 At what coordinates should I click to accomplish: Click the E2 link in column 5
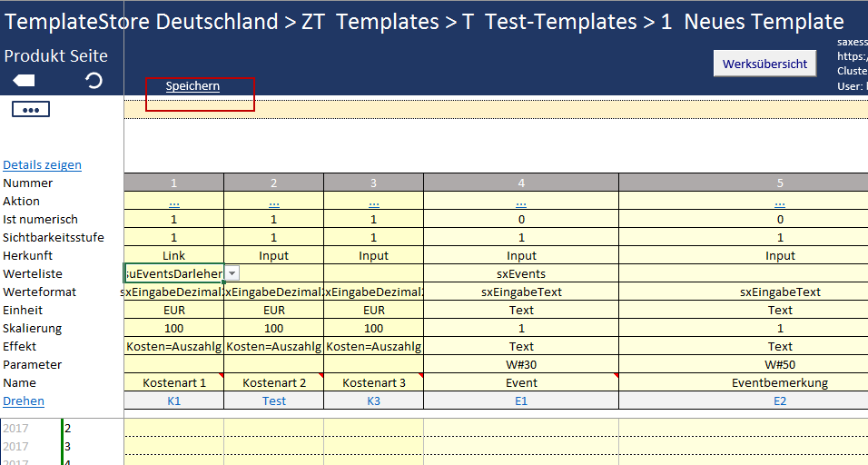[x=780, y=401]
